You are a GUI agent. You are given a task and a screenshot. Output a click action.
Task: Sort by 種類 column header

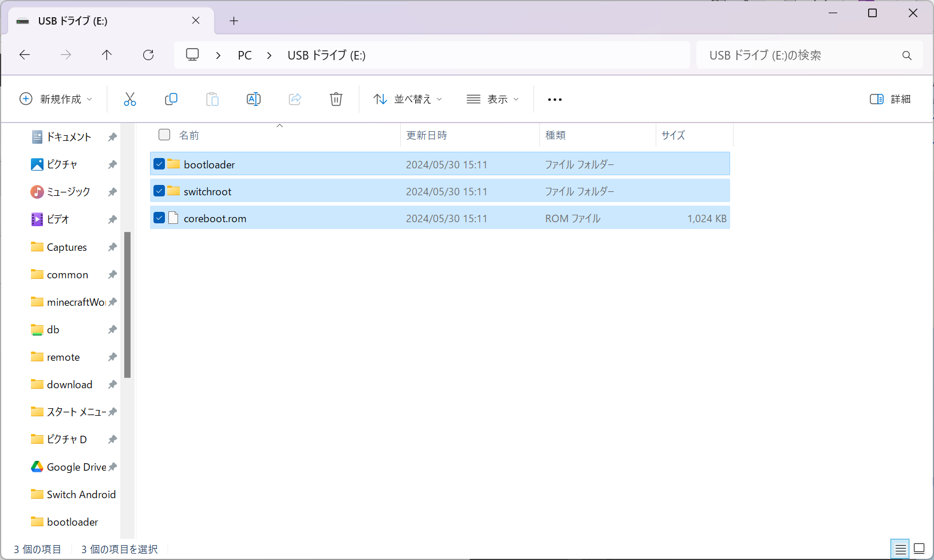tap(555, 135)
